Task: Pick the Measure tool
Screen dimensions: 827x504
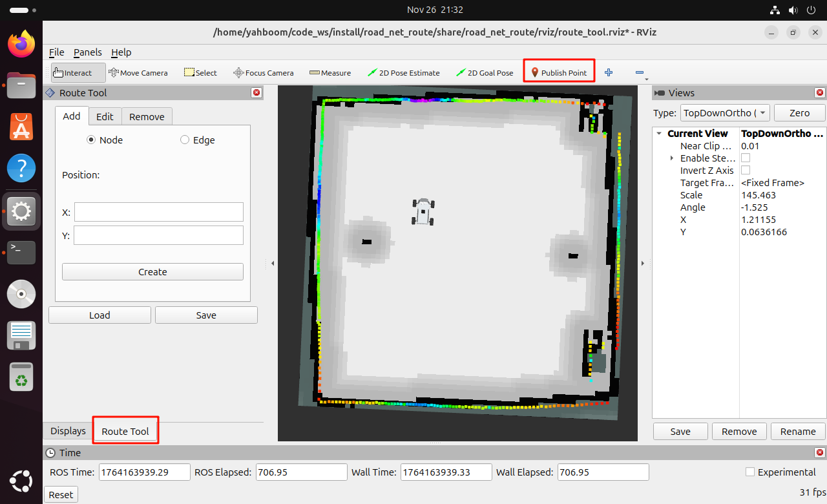Action: click(x=330, y=73)
